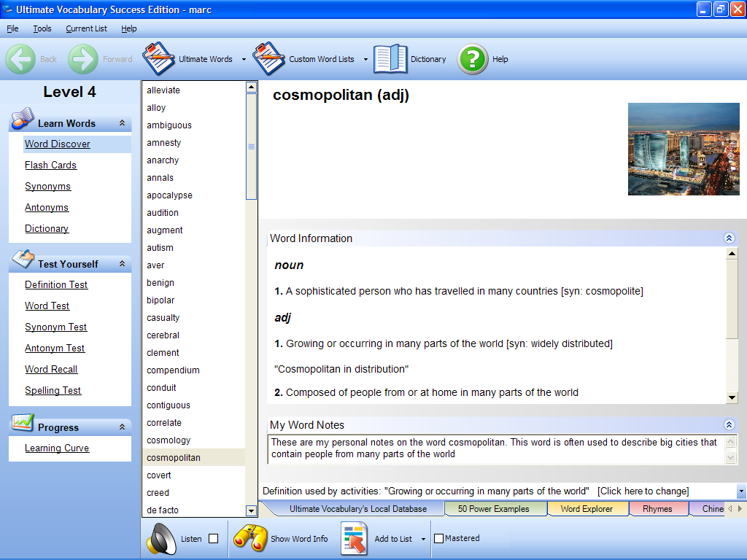Image resolution: width=747 pixels, height=560 pixels.
Task: Open sidebar Dictionary link
Action: coord(47,228)
